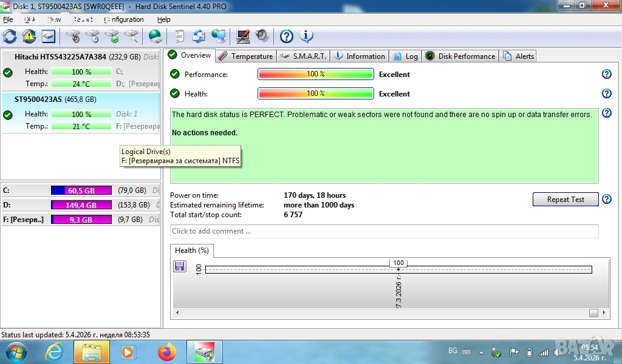Screen dimensions: 622x364
Task: Click the speaker icon in the toolbar
Action: 262,36
